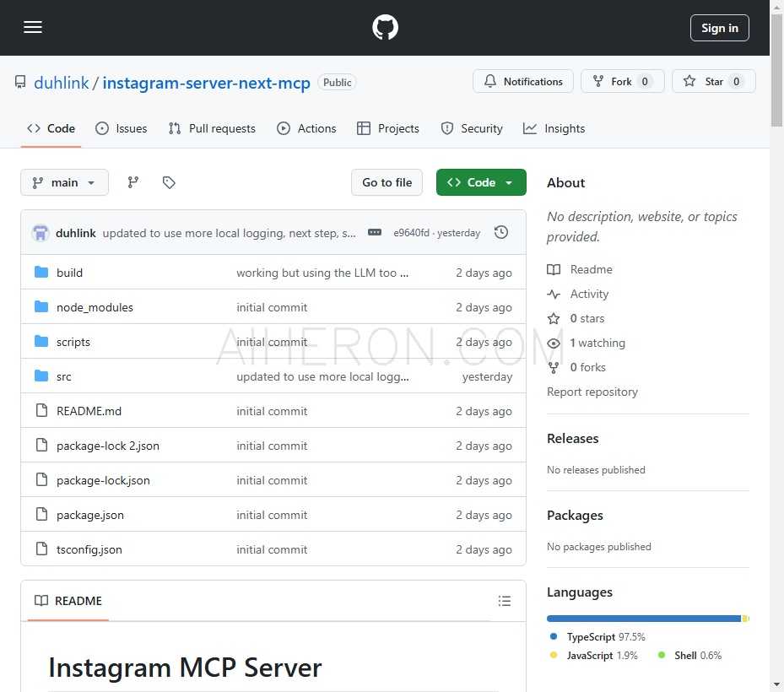The height and width of the screenshot is (692, 784).
Task: Open commit history clock icon
Action: click(x=501, y=233)
